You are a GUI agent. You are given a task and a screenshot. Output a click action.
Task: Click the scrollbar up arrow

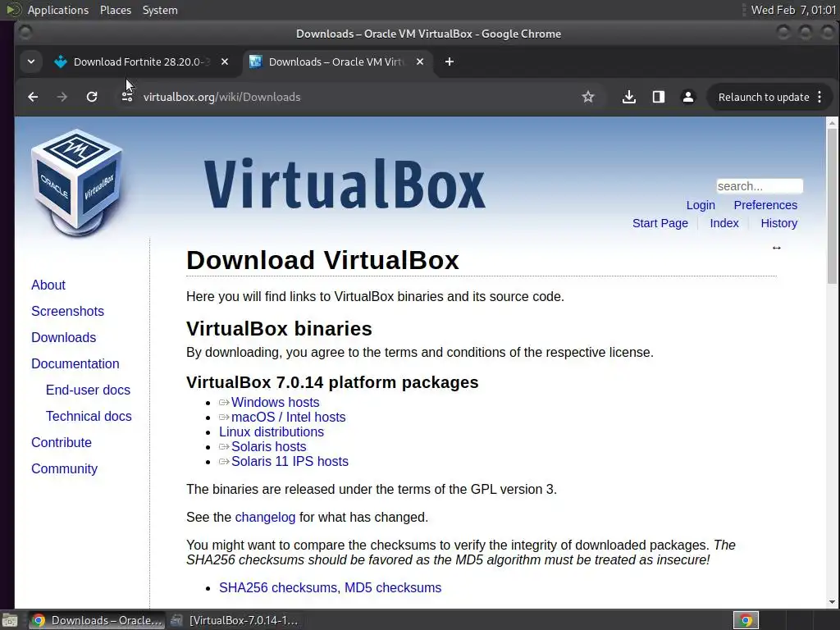tap(832, 123)
